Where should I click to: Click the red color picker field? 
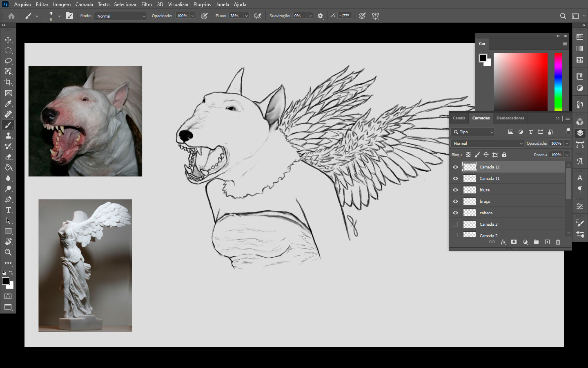point(520,82)
